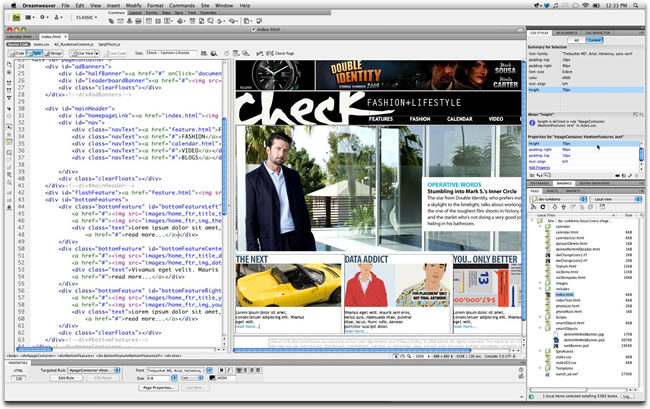
Task: Click the Add Property link
Action: [x=539, y=168]
